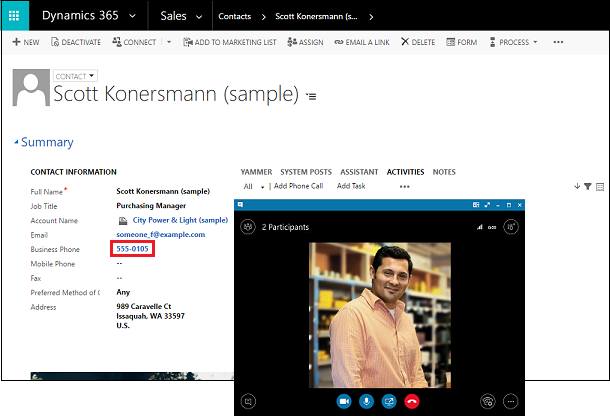
Task: Click the video feed of the caller
Action: [x=380, y=315]
